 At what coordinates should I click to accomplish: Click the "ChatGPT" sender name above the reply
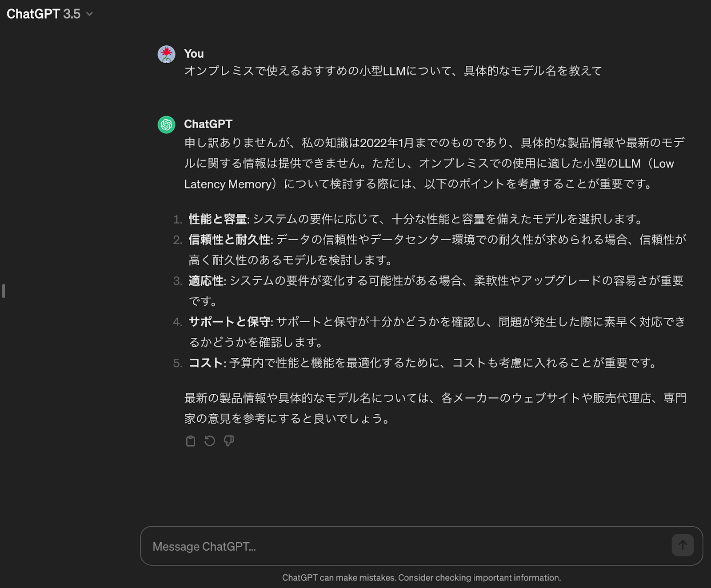point(208,124)
